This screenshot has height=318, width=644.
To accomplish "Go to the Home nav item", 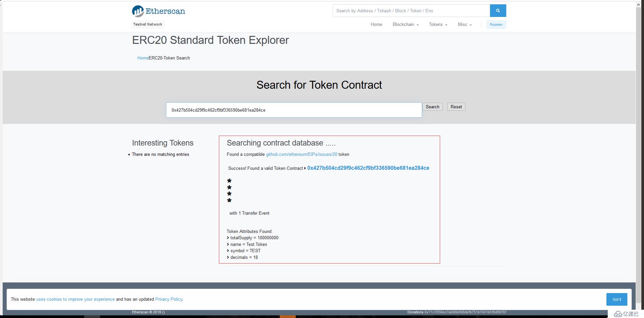I will click(376, 25).
